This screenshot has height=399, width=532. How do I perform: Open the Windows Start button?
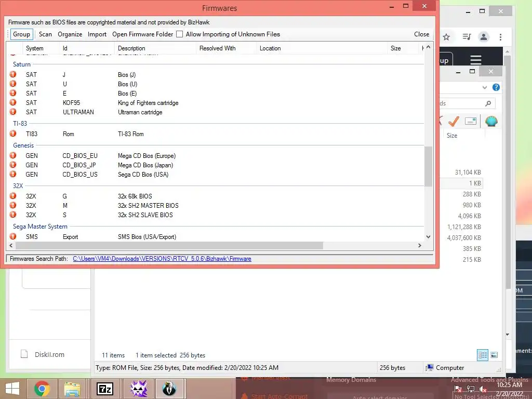(12, 389)
